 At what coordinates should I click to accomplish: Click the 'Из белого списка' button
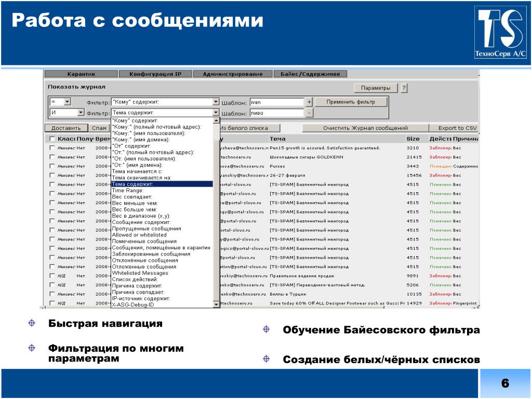point(250,128)
